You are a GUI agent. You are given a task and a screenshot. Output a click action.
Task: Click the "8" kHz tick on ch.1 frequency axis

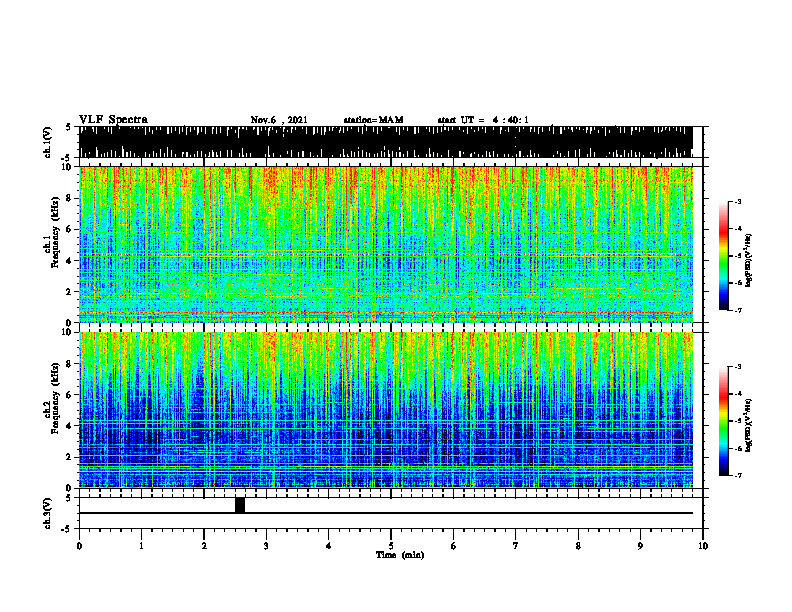click(69, 198)
